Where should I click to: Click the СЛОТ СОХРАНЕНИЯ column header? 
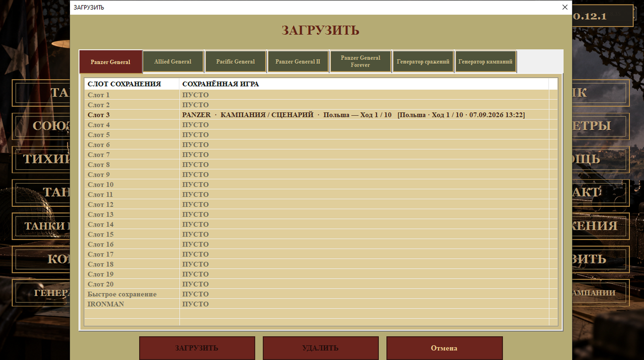pos(132,84)
